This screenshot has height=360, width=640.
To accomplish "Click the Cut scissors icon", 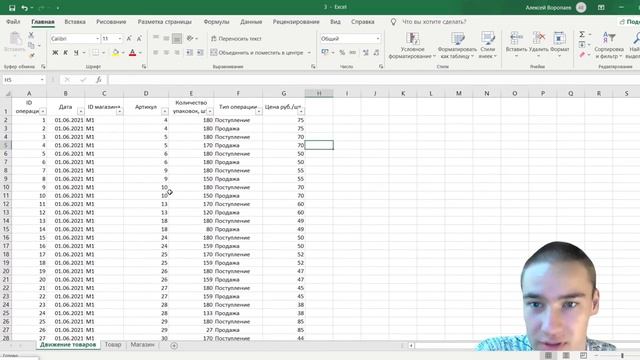I will coord(31,36).
